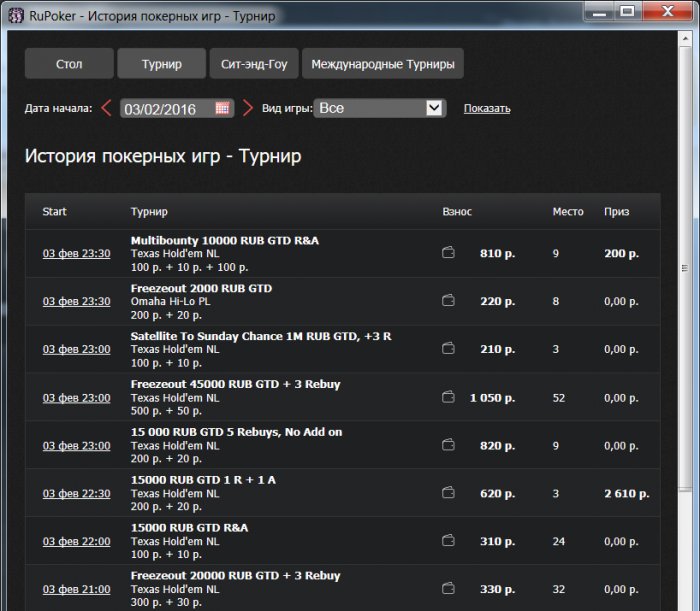Open Freezeout 45000 row start time link
Image resolution: width=700 pixels, height=611 pixels.
pyautogui.click(x=76, y=398)
